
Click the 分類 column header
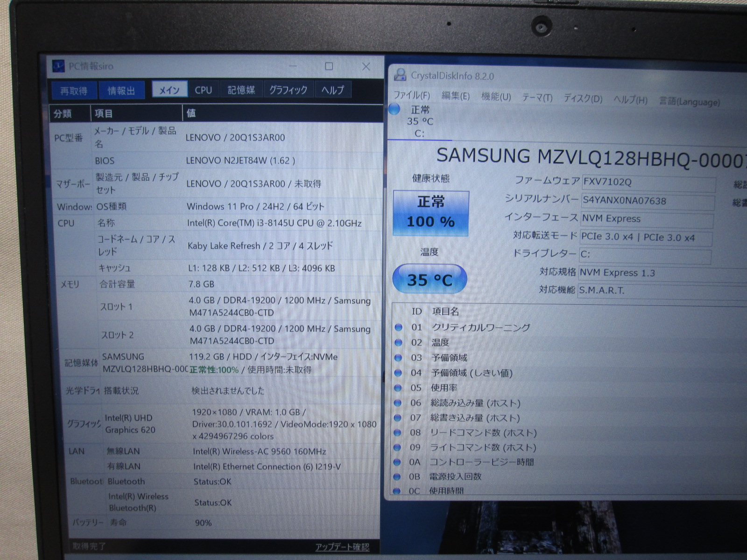click(70, 113)
